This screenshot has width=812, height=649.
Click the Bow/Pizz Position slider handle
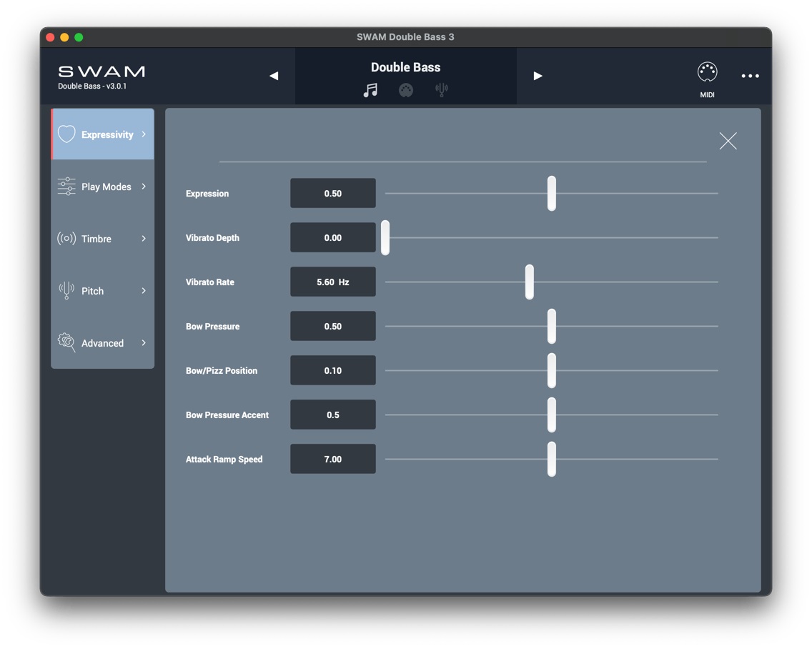coord(552,370)
